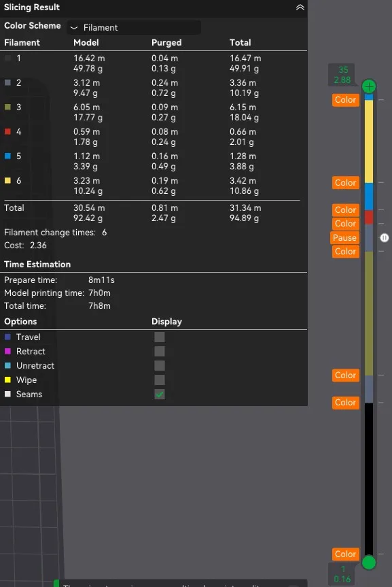Image resolution: width=392 pixels, height=587 pixels.
Task: Click the Options heading
Action: [x=20, y=322]
